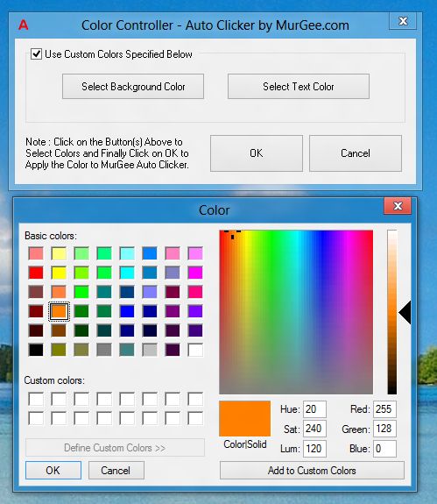Pick the light pink top-left basic swatch
Viewport: 437px width, 504px height.
point(36,253)
